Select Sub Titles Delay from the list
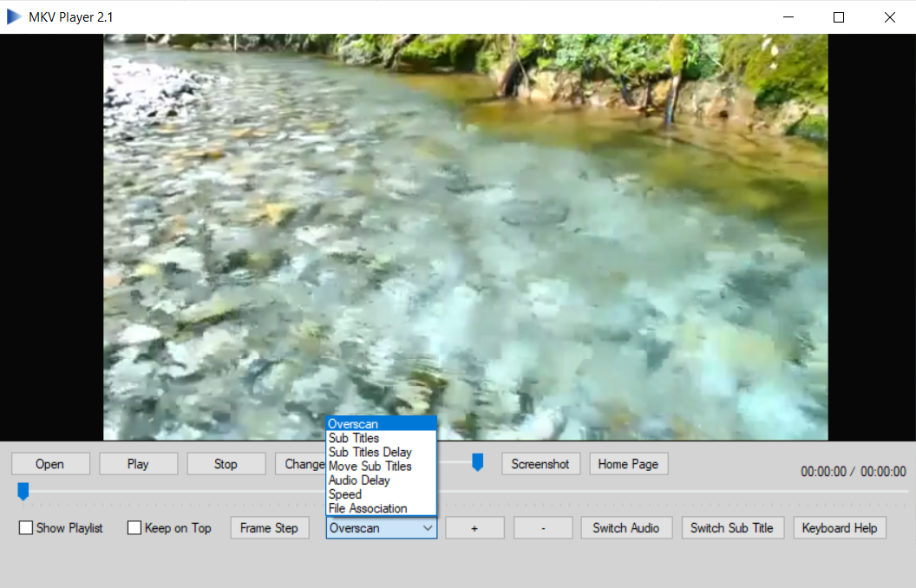The width and height of the screenshot is (916, 588). pyautogui.click(x=370, y=452)
